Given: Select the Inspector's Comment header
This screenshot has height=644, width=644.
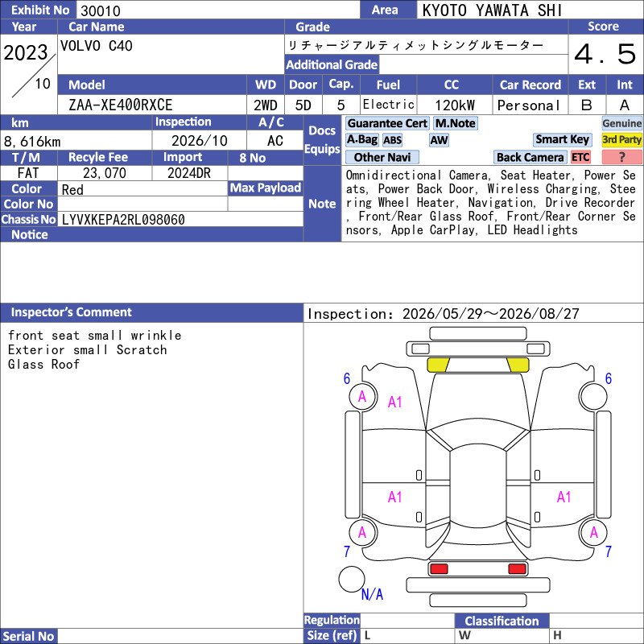Looking at the screenshot, I should pyautogui.click(x=71, y=312).
